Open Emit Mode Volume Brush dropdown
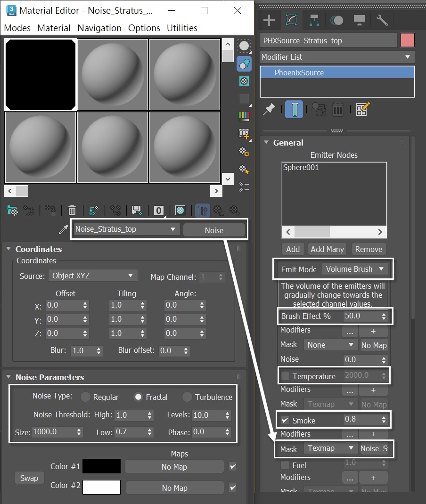The image size is (426, 504). pyautogui.click(x=355, y=269)
